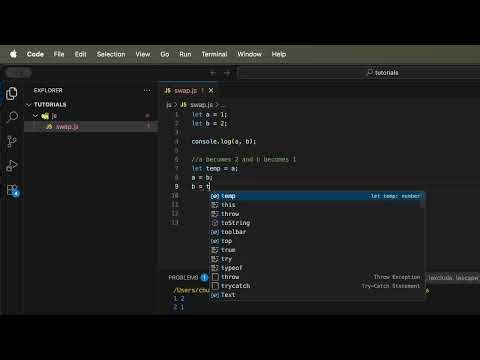Choose the typeof suggestion
Screen dimensions: 480x360
tap(316, 268)
